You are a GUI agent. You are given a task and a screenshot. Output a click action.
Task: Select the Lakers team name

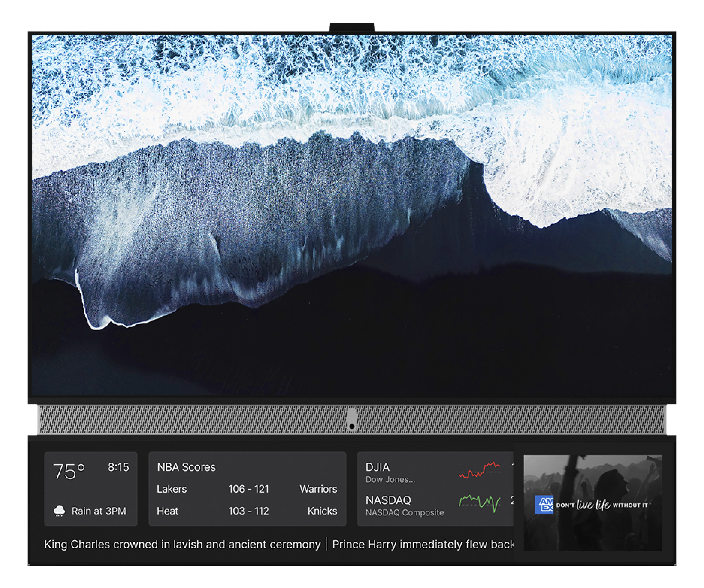pyautogui.click(x=172, y=489)
